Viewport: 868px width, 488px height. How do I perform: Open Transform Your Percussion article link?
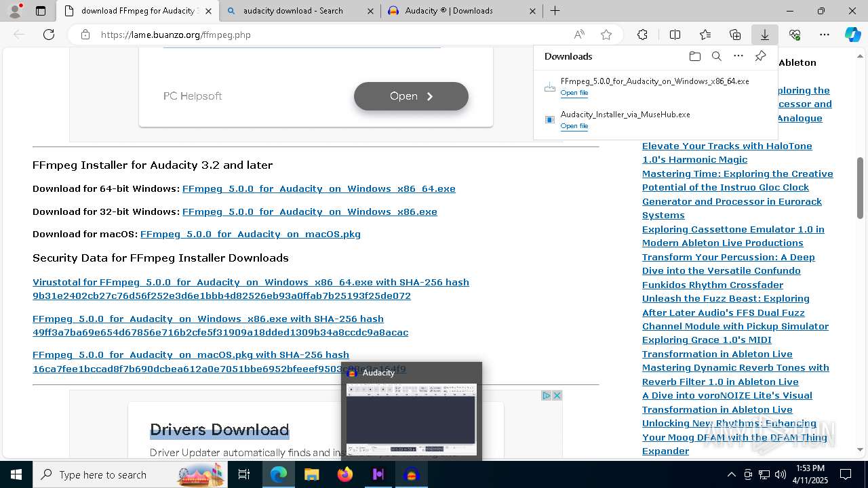[728, 270]
